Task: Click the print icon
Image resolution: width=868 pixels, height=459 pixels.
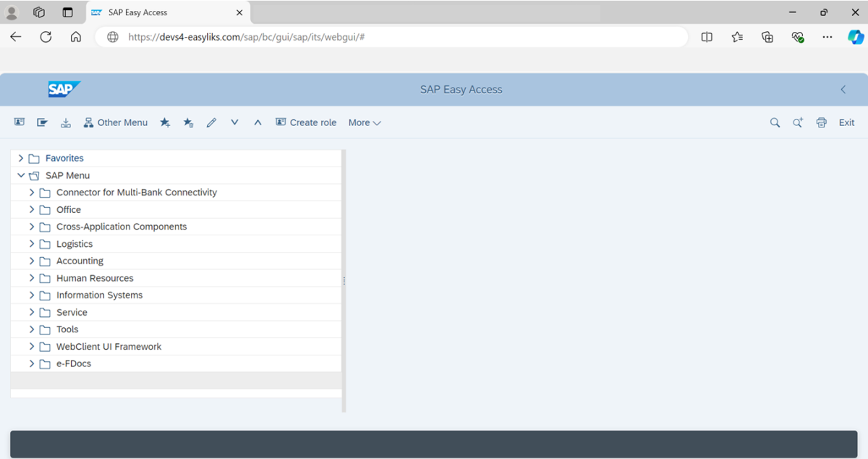Action: pyautogui.click(x=821, y=122)
